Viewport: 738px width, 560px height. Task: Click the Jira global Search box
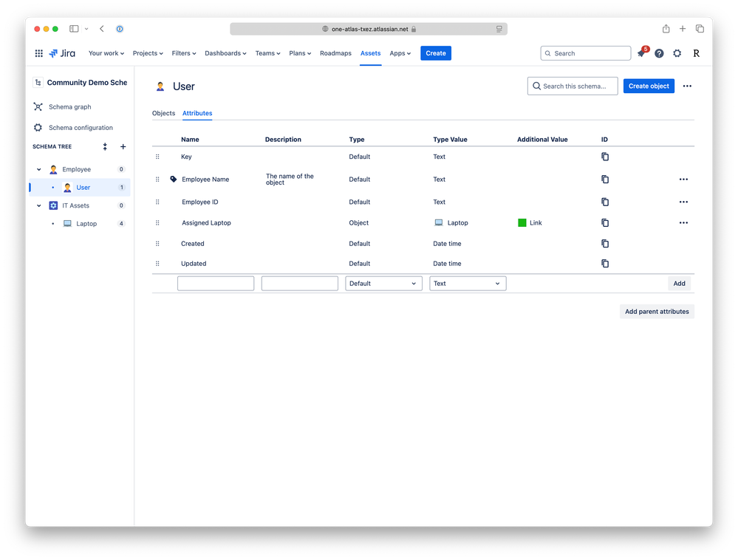(586, 53)
